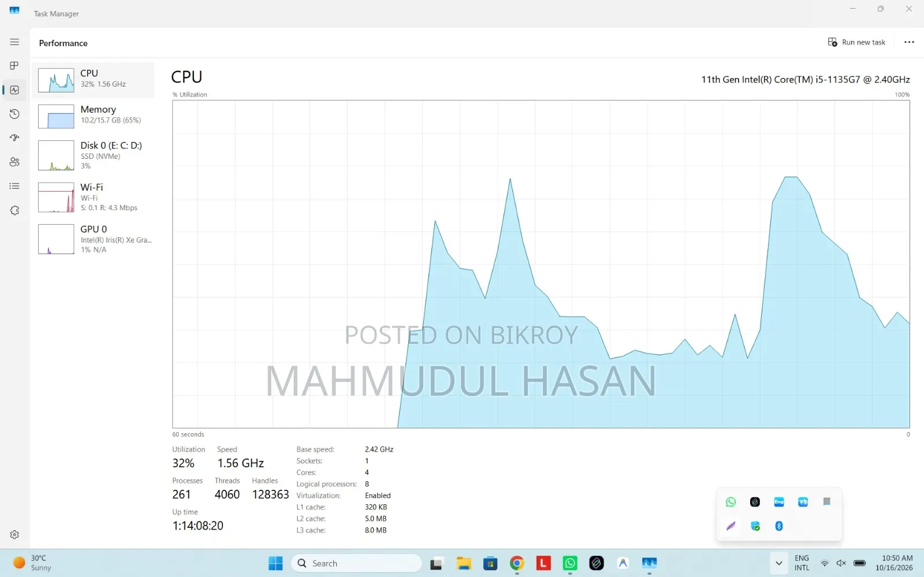Collapse the hidden tray icons chevron
The width and height of the screenshot is (924, 577).
(778, 563)
